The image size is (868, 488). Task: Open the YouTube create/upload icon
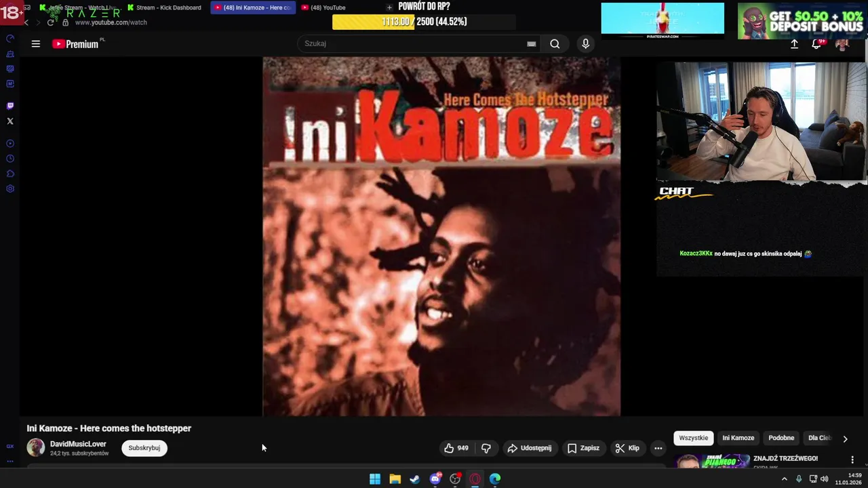point(794,44)
